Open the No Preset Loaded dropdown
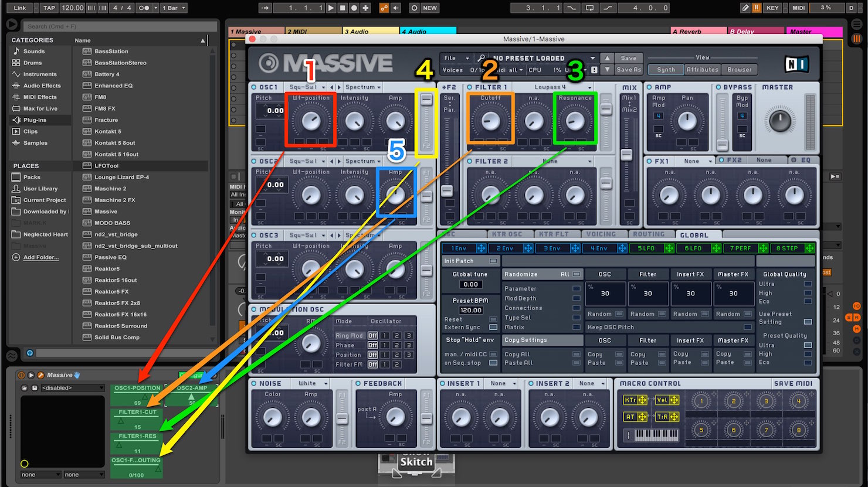 tap(544, 58)
